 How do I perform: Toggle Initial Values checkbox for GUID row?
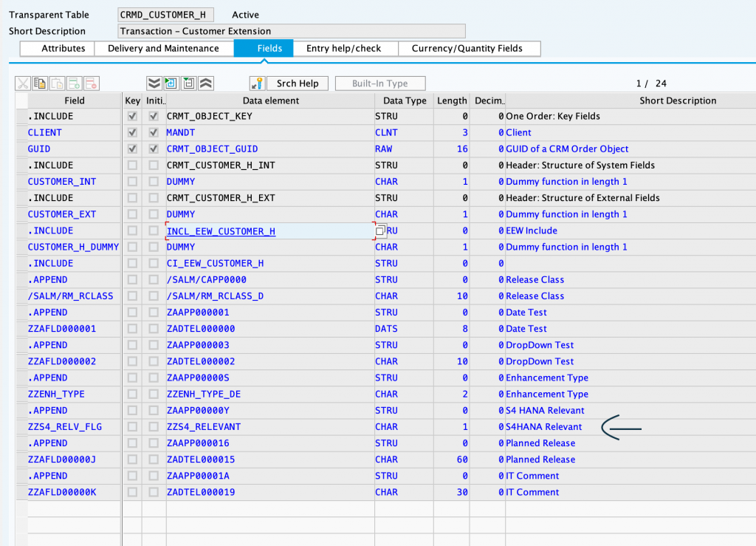click(x=154, y=149)
